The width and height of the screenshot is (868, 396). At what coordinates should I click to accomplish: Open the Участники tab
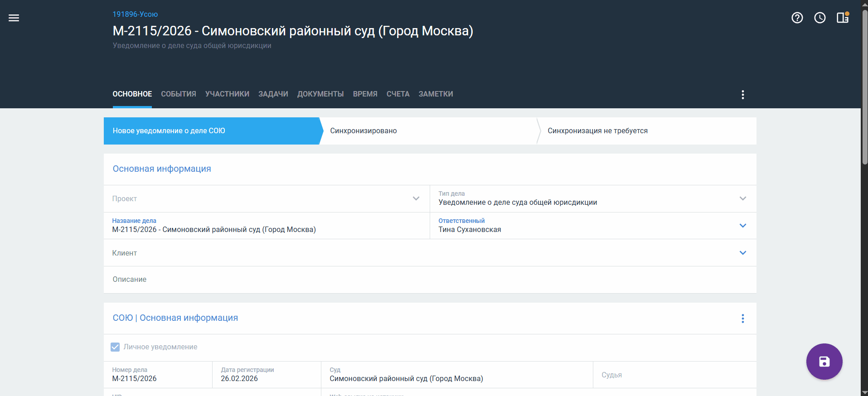click(227, 94)
